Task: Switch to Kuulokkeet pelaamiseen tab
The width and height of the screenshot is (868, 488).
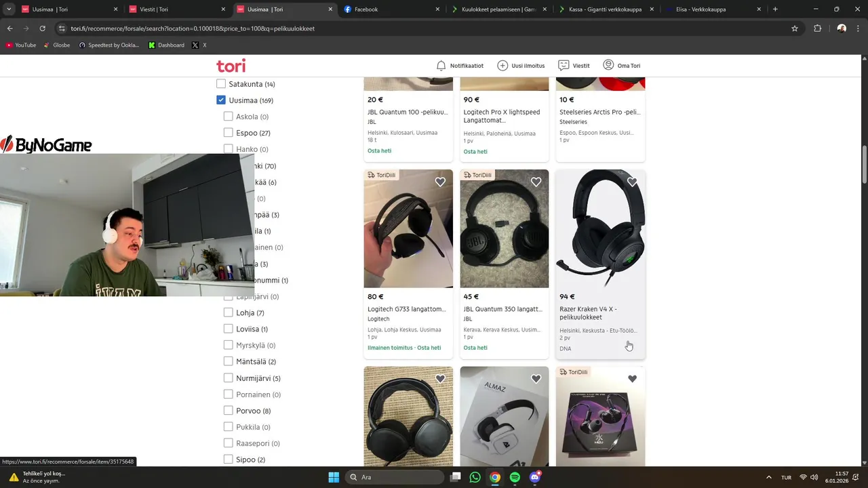Action: pyautogui.click(x=499, y=9)
